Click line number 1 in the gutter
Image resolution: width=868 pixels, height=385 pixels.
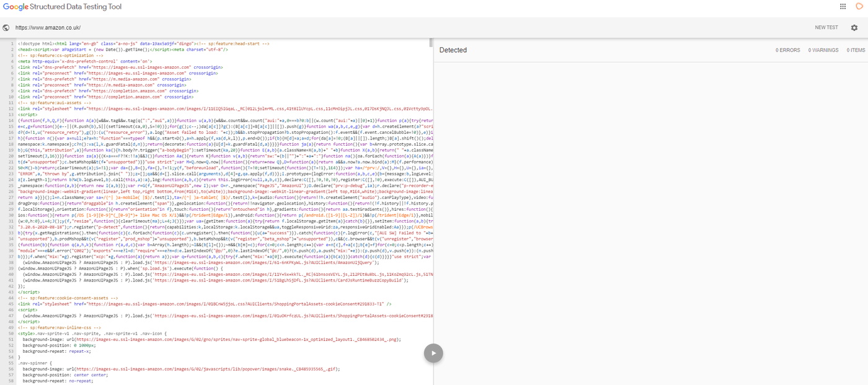coord(12,44)
